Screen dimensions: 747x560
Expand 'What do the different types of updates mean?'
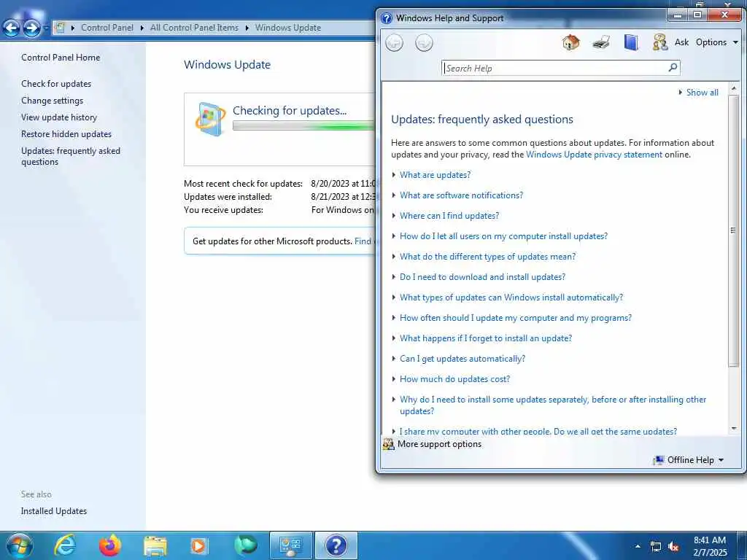click(x=488, y=257)
